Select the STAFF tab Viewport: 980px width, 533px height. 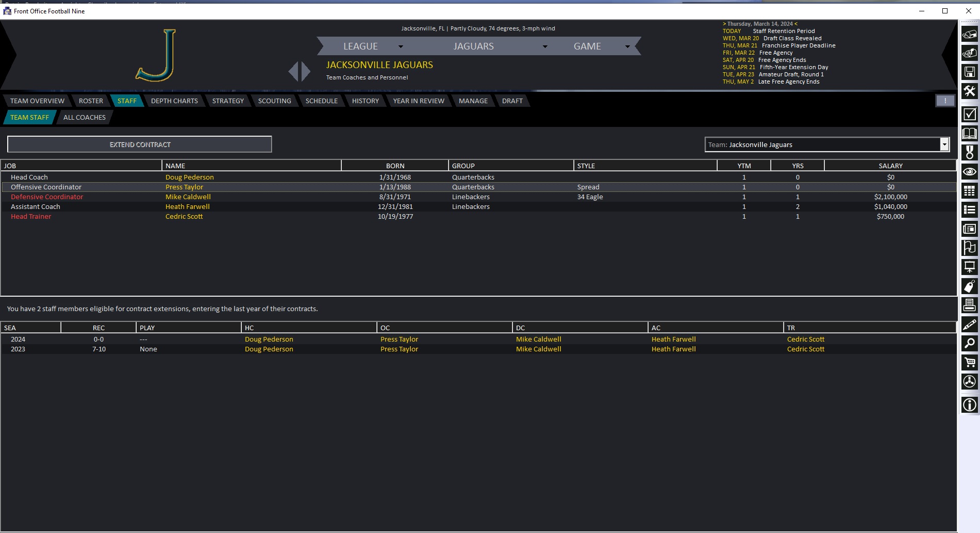coord(127,101)
